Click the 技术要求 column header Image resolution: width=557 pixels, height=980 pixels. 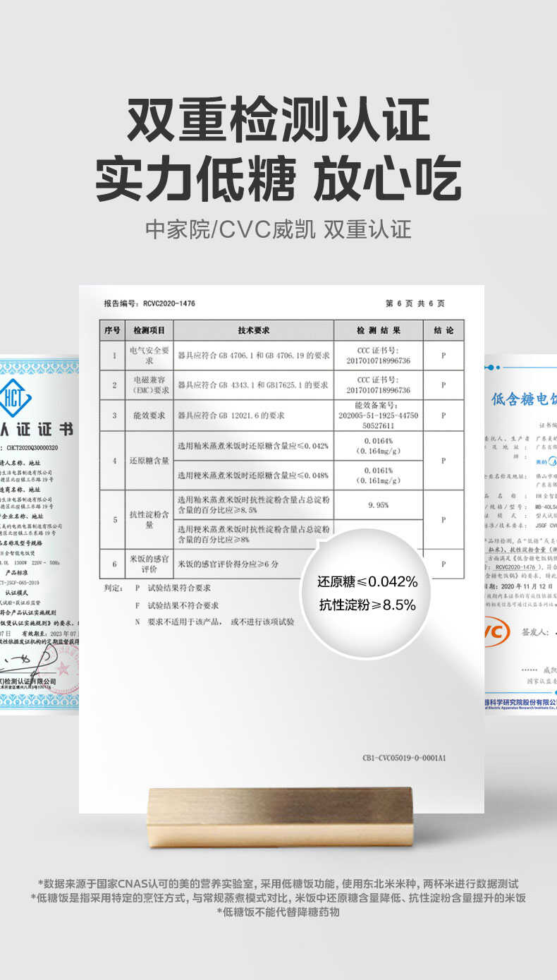[254, 330]
